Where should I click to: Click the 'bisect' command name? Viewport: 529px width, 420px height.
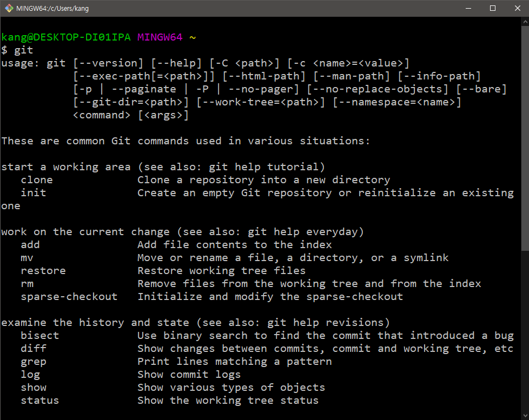[x=40, y=336]
